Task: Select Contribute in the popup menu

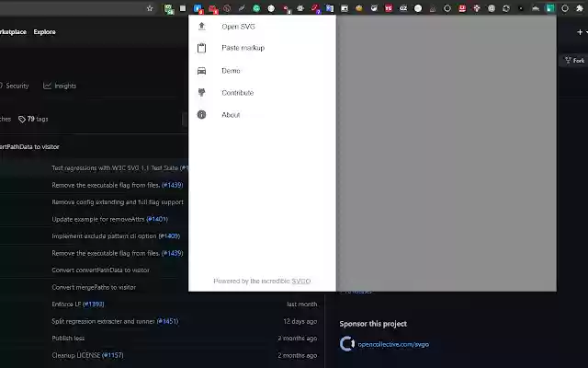Action: (x=262, y=93)
